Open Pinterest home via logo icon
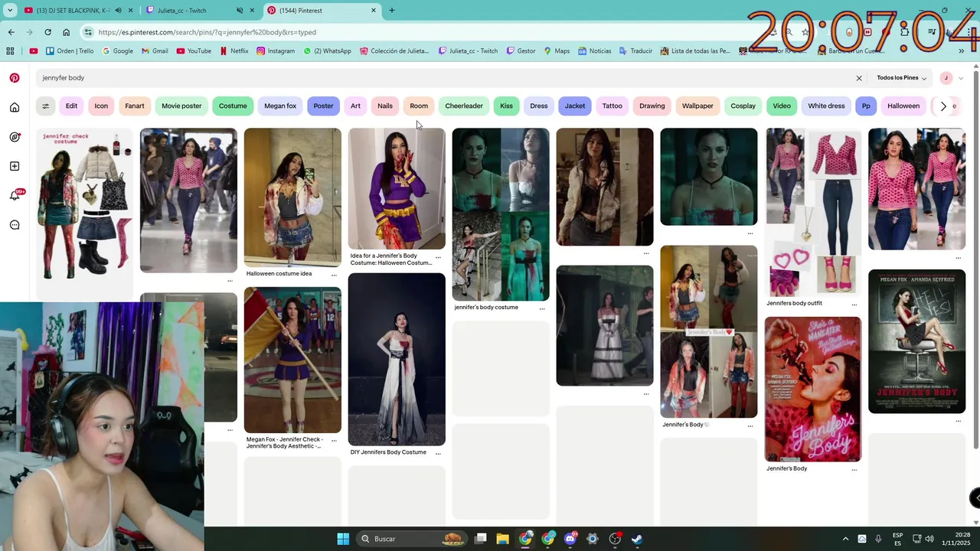Viewport: 980px width, 551px height. (15, 78)
